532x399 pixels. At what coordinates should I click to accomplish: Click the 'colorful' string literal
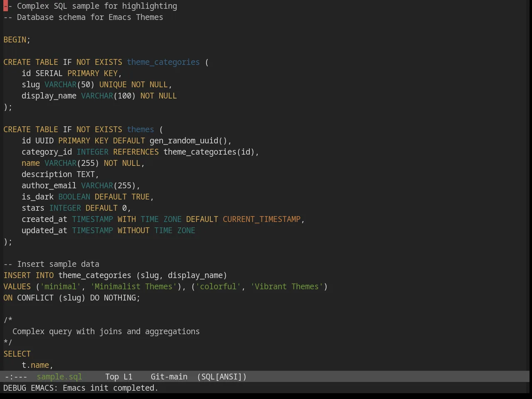[x=218, y=286]
